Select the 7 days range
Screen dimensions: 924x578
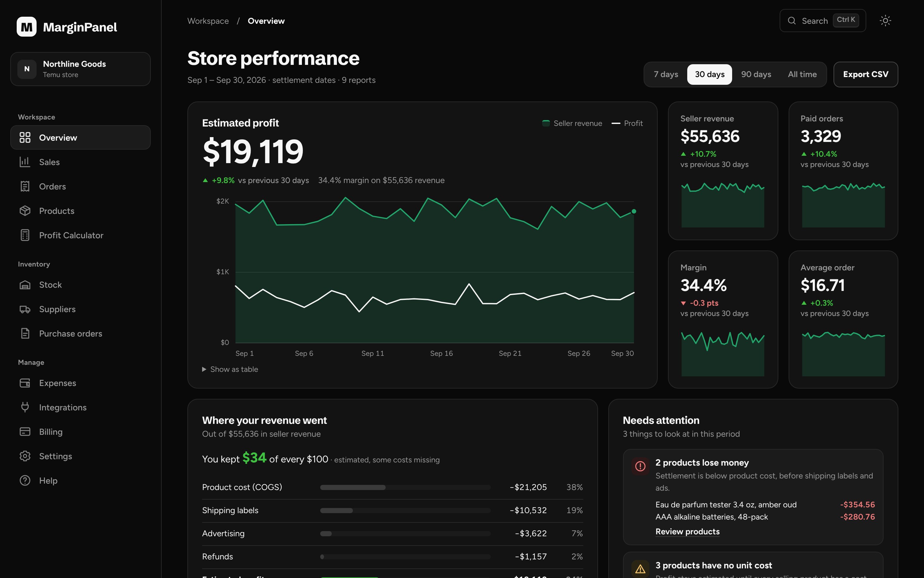tap(666, 74)
